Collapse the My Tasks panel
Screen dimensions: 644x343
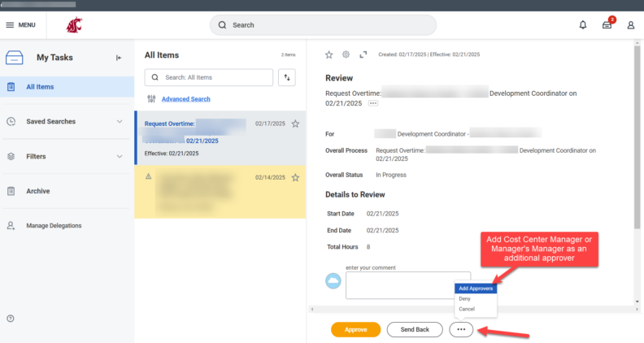(x=119, y=58)
